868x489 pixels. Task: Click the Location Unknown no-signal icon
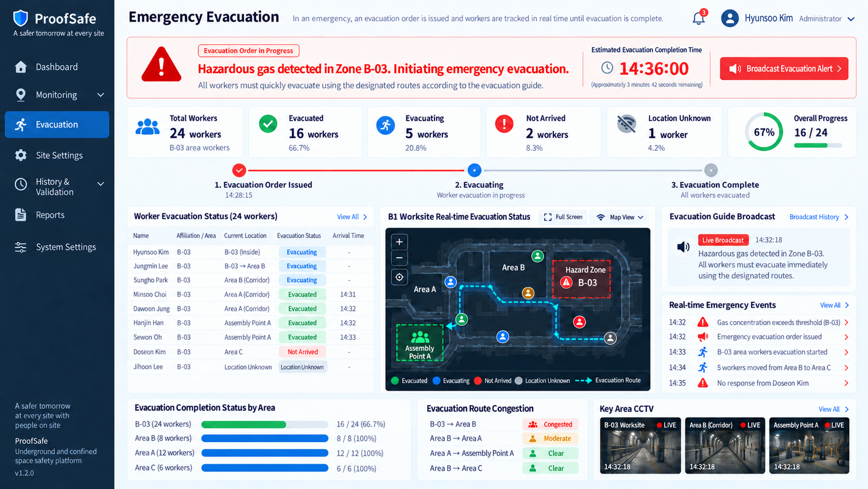627,124
